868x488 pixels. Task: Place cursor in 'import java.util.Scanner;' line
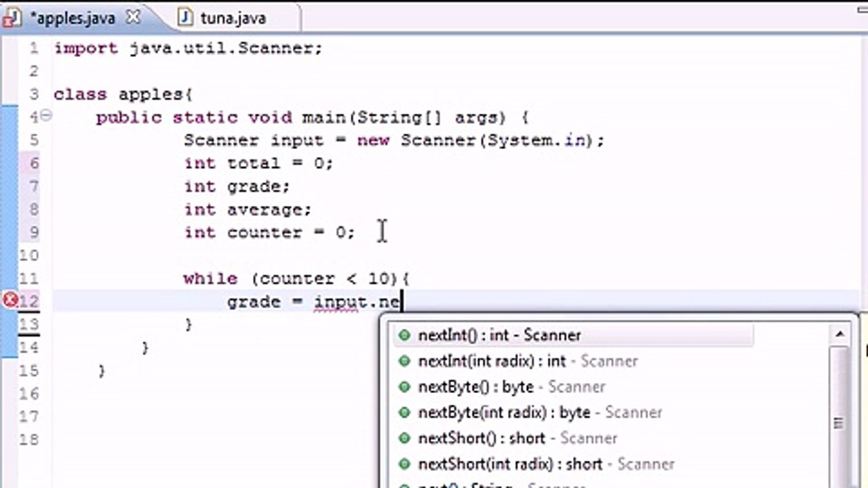click(188, 48)
